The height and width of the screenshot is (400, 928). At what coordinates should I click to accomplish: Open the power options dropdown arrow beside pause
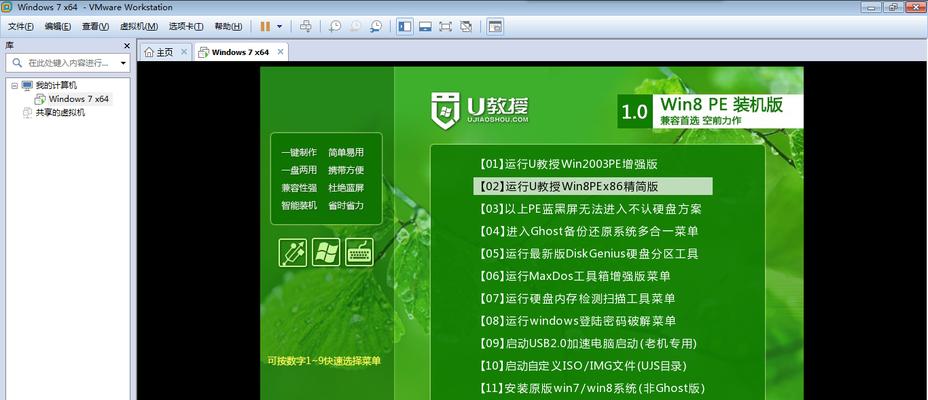[x=279, y=27]
